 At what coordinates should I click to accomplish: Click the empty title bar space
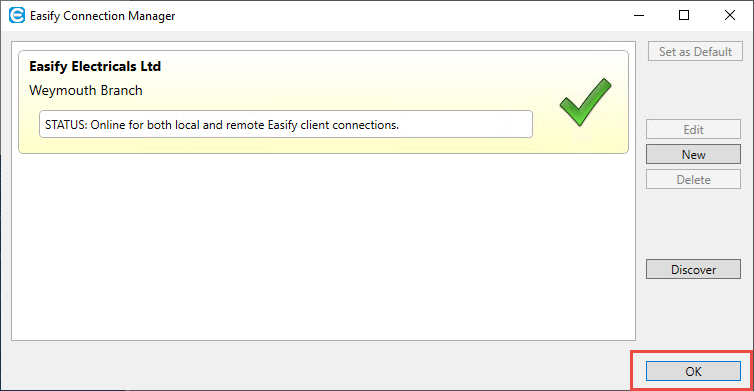point(399,15)
